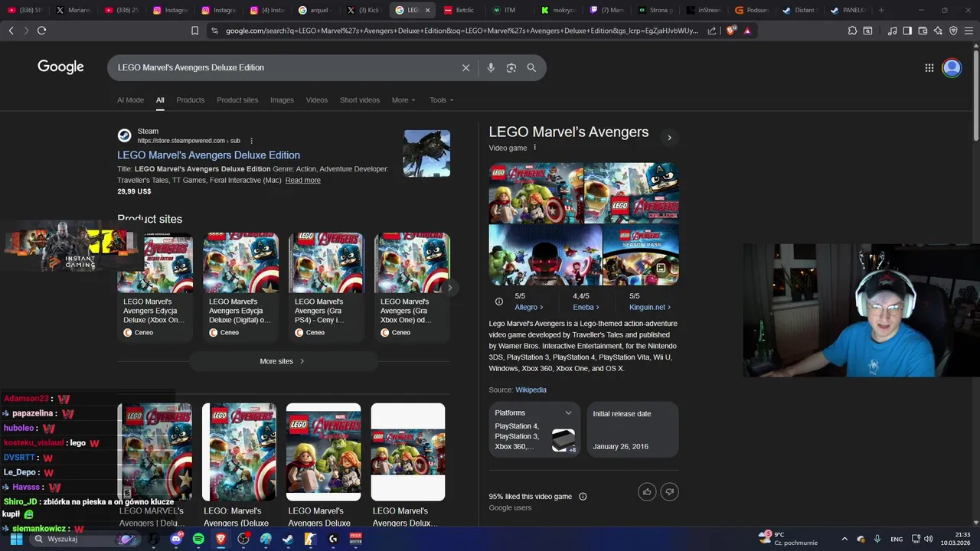Open Ceneo Xbox One Deluxe product card

tap(155, 287)
